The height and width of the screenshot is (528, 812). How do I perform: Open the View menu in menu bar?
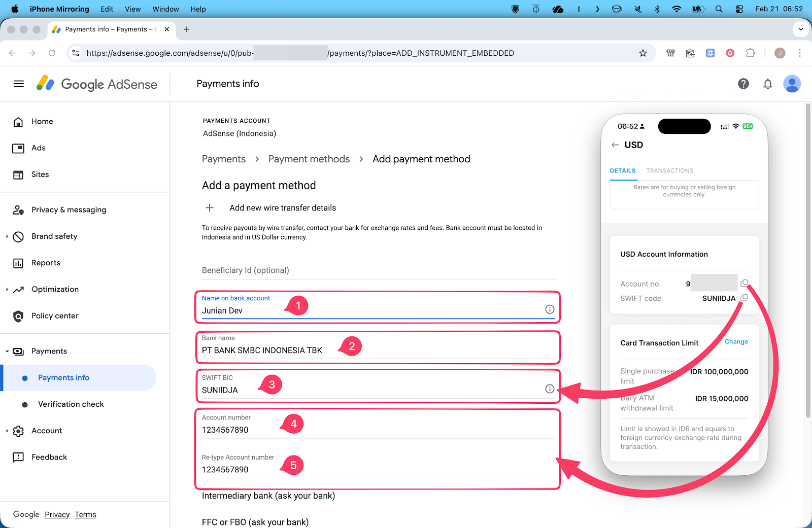[133, 9]
